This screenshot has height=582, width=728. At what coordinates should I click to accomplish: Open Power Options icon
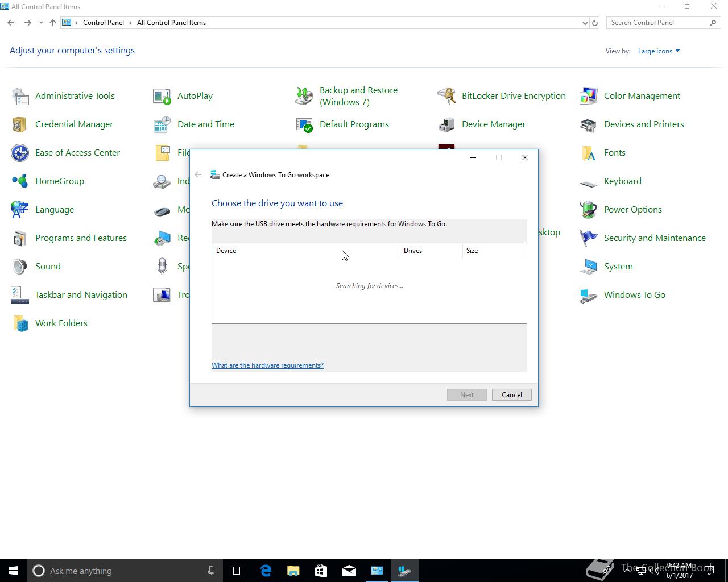[x=589, y=210]
